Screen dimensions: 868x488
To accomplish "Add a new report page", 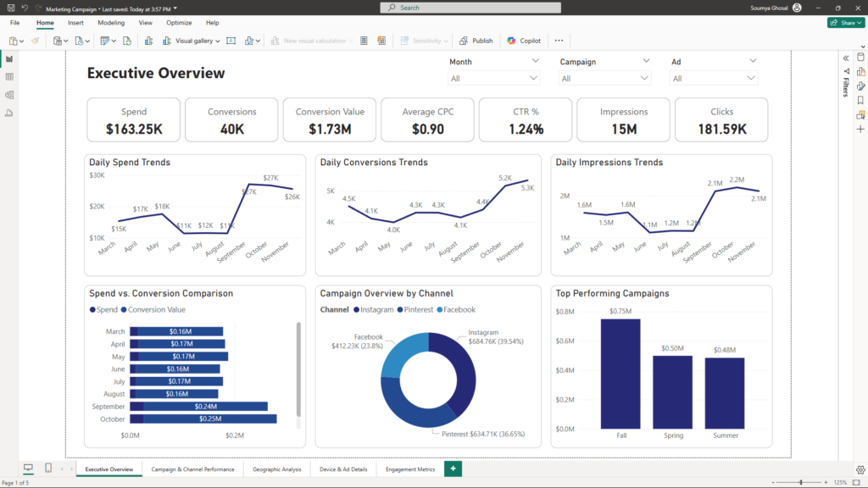I will [453, 469].
